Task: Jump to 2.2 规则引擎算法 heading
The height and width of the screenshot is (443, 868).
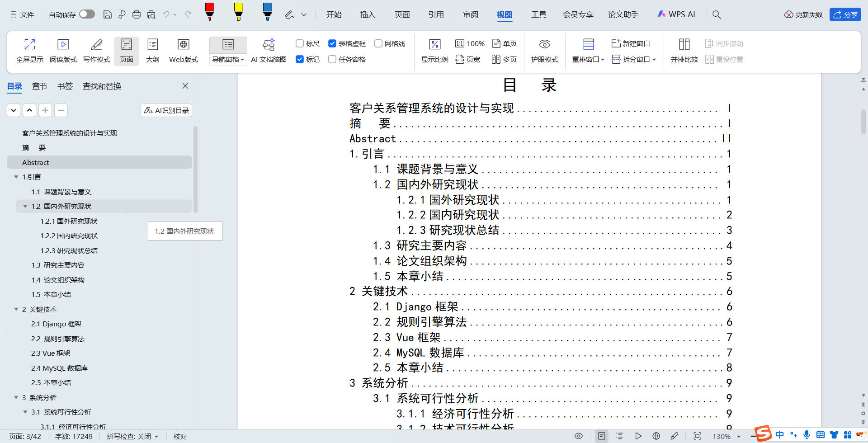Action: coord(58,339)
